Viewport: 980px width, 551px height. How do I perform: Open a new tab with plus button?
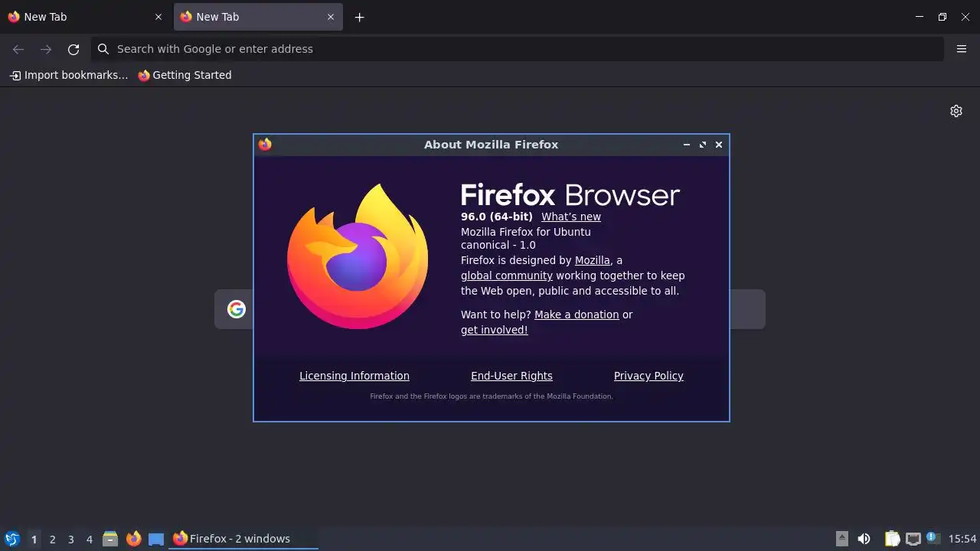[x=359, y=17]
